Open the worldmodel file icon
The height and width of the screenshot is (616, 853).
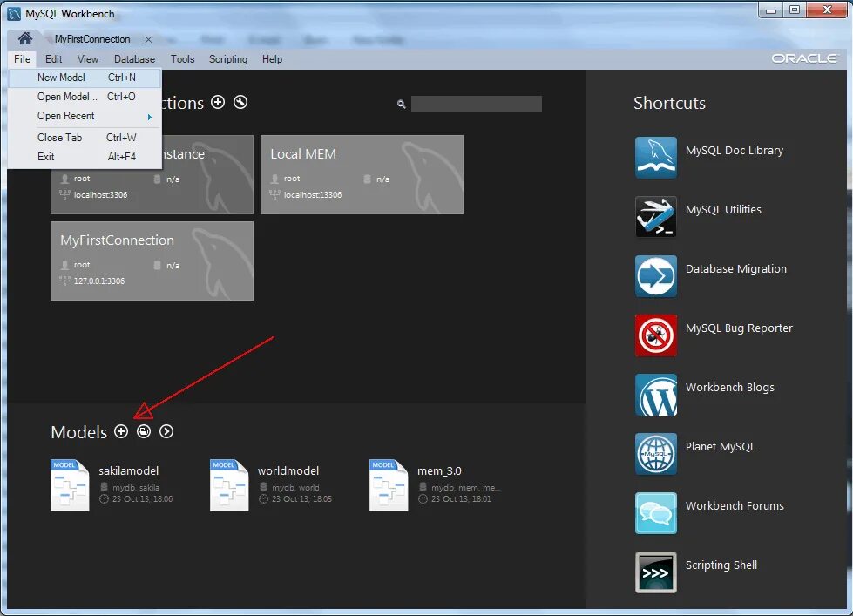pos(229,485)
